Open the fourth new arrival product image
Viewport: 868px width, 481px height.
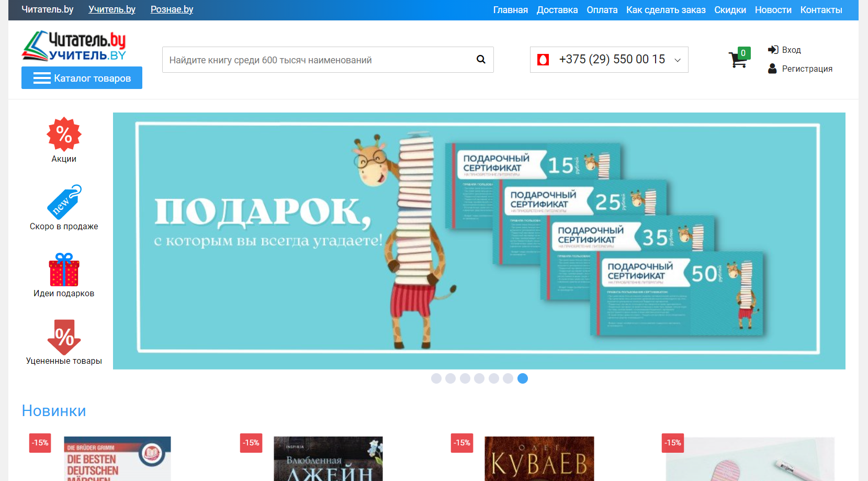[750, 459]
